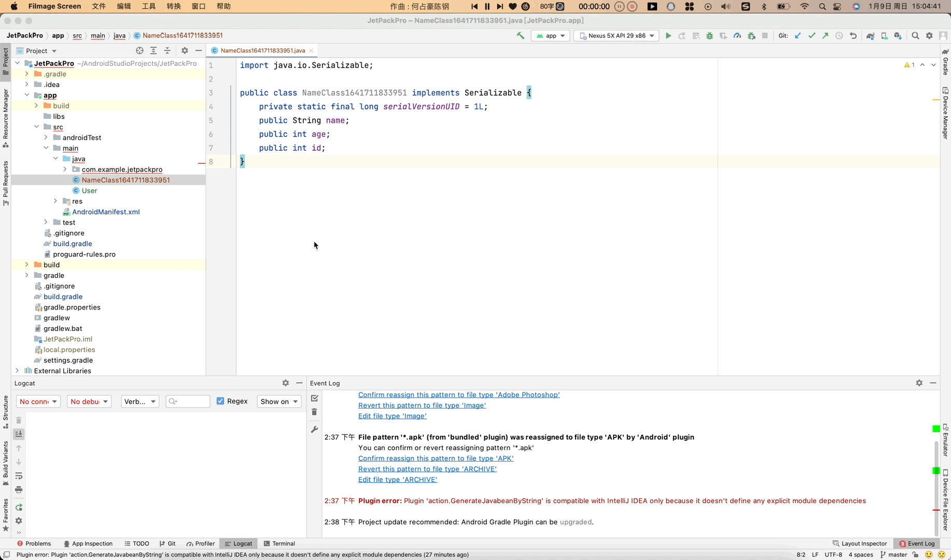The width and height of the screenshot is (951, 560).
Task: Click Confirm reassign to 'Adobe Photoshop' link
Action: point(459,395)
